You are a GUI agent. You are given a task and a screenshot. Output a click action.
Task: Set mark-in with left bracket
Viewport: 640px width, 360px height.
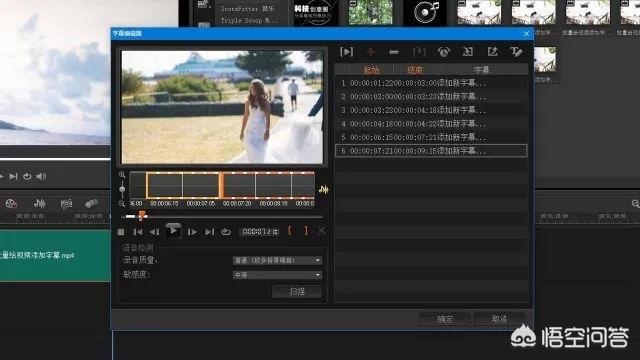(290, 231)
